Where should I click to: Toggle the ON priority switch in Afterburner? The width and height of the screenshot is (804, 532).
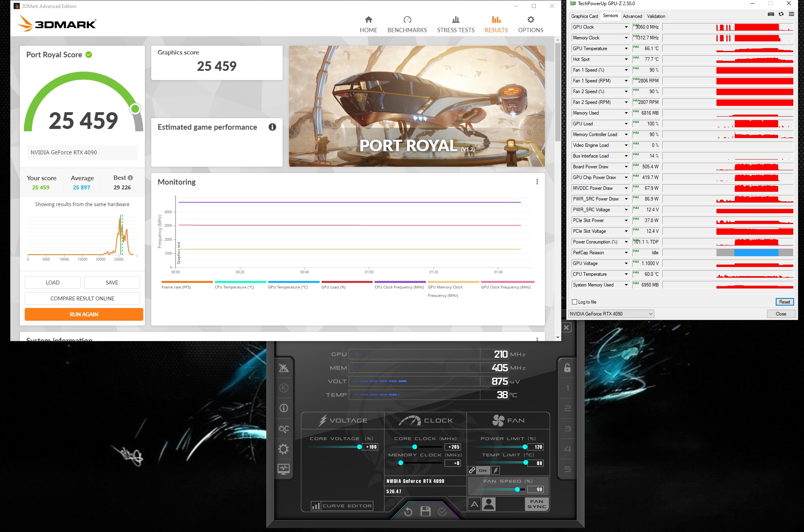point(483,470)
